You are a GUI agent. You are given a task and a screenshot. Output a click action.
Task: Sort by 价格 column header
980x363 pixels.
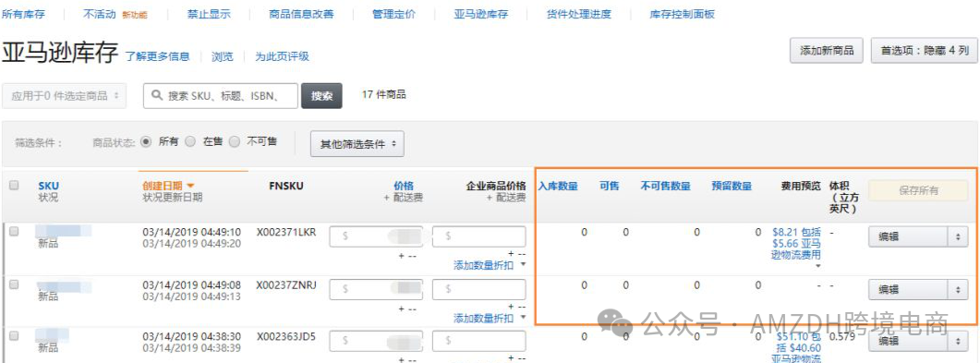tap(403, 186)
